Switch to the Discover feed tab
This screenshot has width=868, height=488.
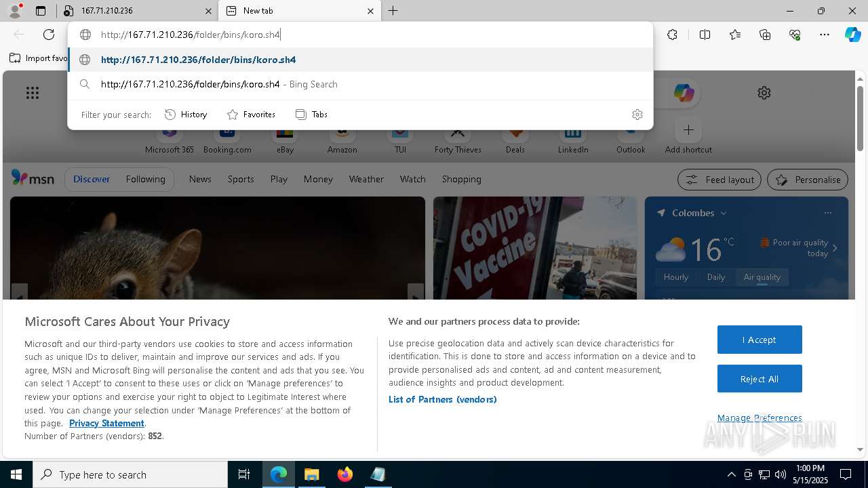tap(92, 179)
